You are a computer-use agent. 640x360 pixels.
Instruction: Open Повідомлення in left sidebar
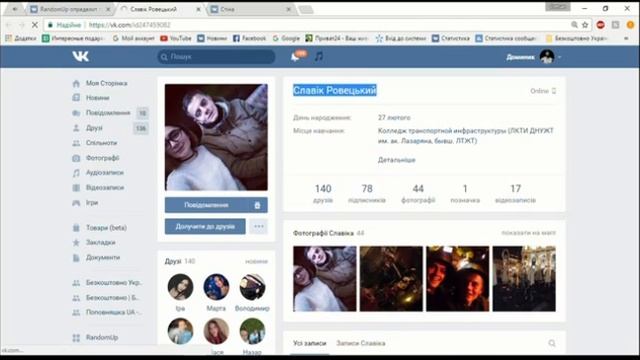108,113
